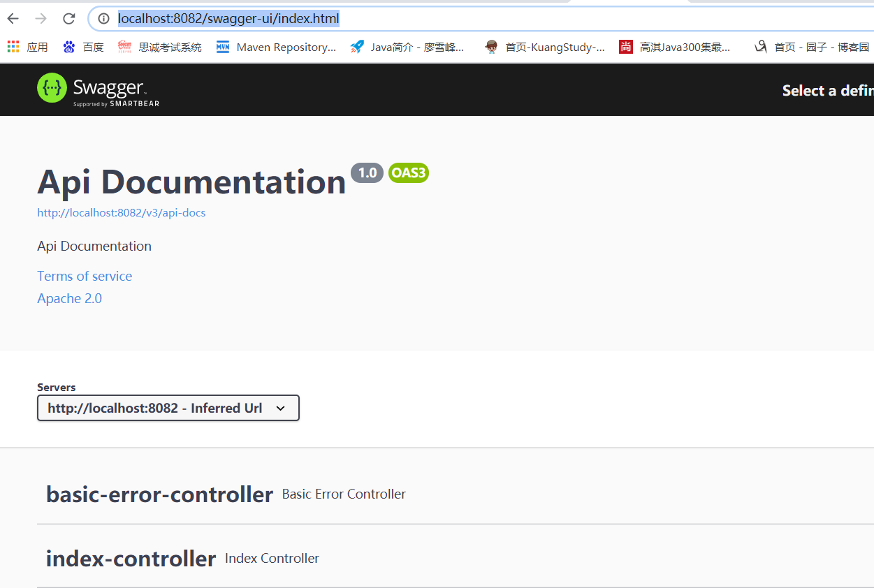Expand the basic-error-controller section
874x588 pixels.
tap(456, 494)
